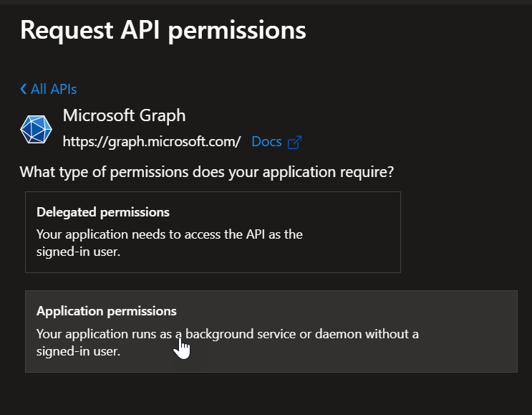This screenshot has width=532, height=415.
Task: Click the 'signed-in user' text in Delegated card
Action: point(77,252)
